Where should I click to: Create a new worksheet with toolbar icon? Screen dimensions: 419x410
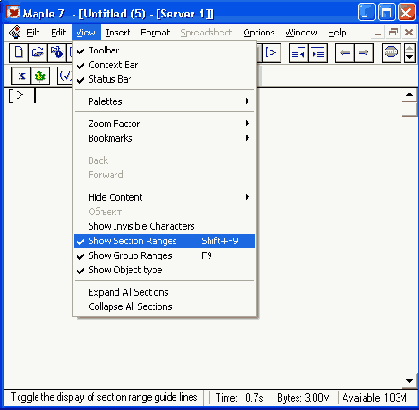click(x=19, y=53)
